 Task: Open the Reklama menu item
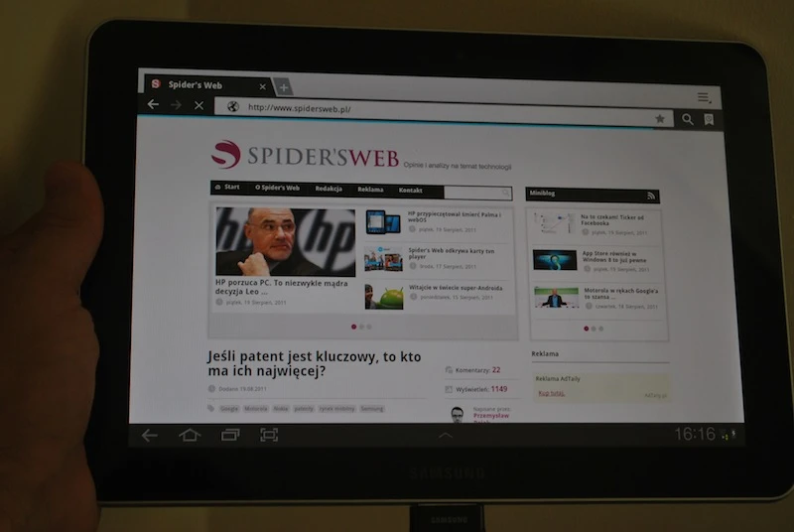coord(370,190)
